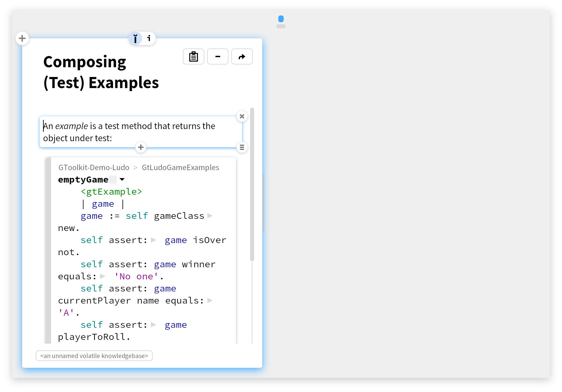The width and height of the screenshot is (562, 392).
Task: Click the 'isOver' message in code
Action: 209,240
